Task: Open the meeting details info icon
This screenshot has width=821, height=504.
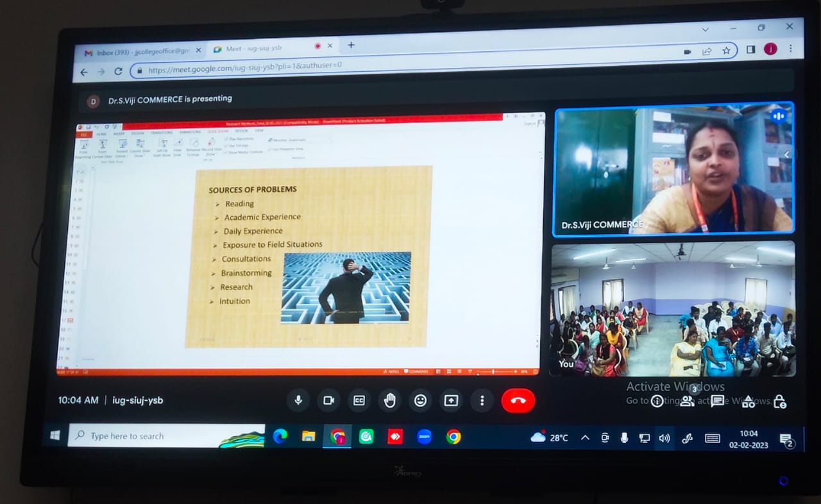Action: 657,401
